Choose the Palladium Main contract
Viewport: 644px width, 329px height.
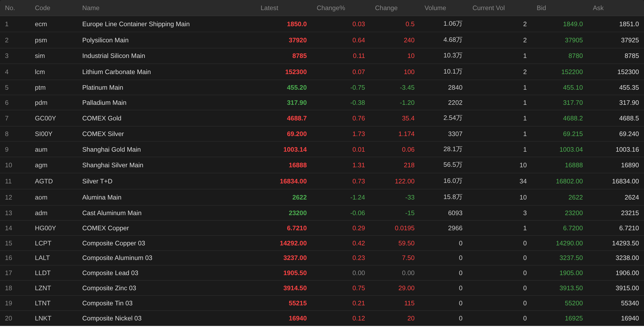click(104, 103)
